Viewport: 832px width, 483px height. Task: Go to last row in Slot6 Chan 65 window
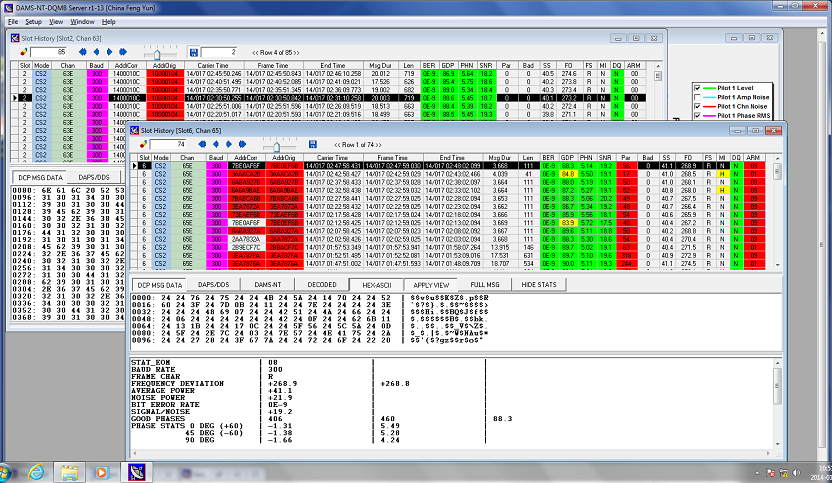pos(242,144)
